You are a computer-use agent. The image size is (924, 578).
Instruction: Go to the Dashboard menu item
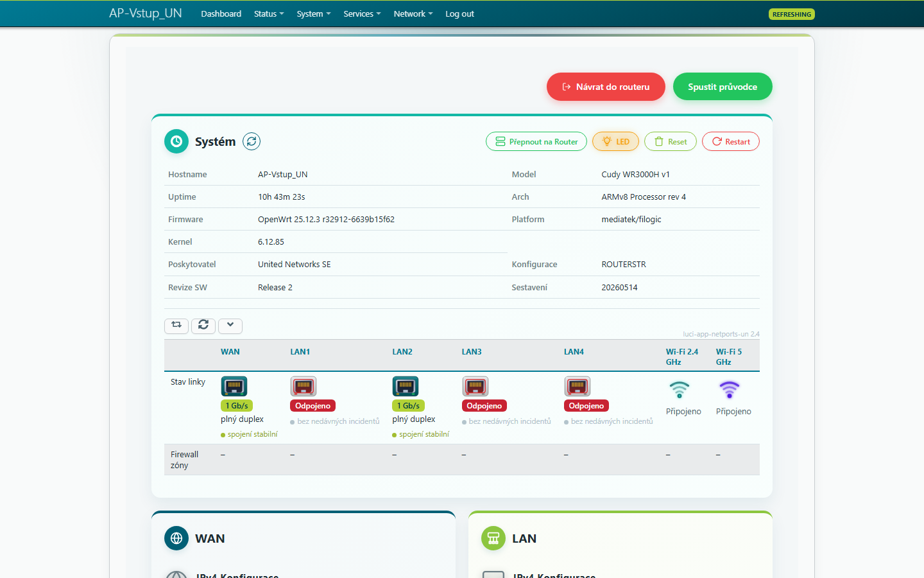pos(221,13)
